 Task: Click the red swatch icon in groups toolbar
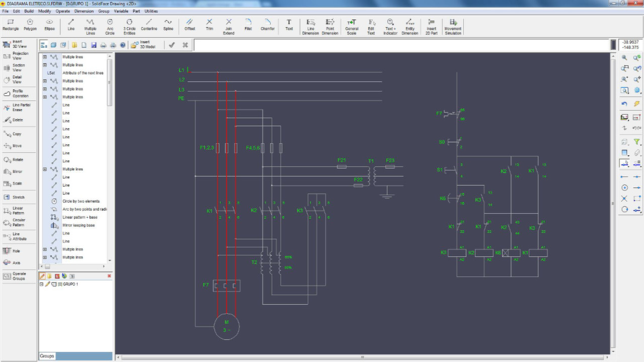[57, 276]
